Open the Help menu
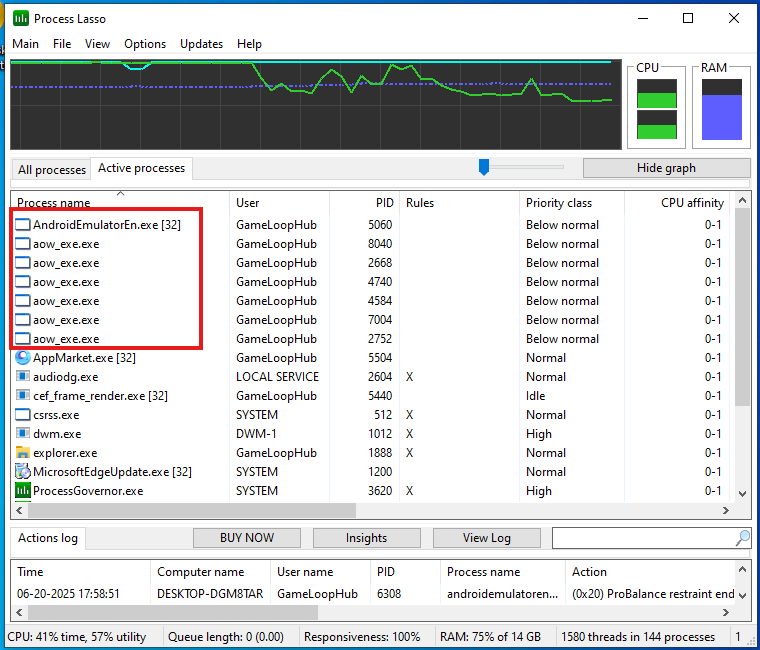The image size is (760, 650). point(249,44)
